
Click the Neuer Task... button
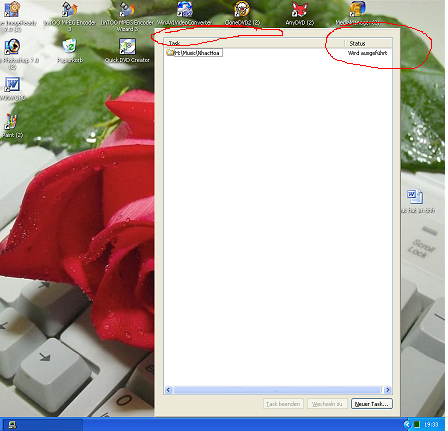tap(372, 404)
